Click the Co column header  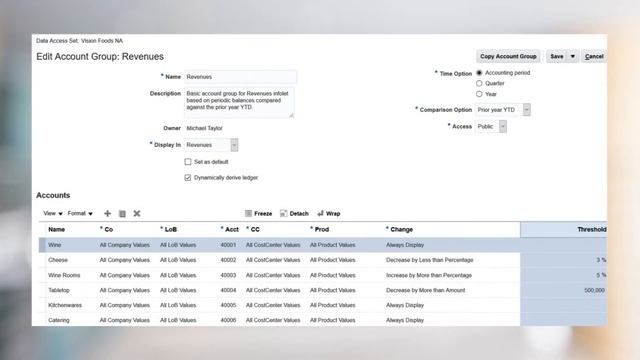107,229
